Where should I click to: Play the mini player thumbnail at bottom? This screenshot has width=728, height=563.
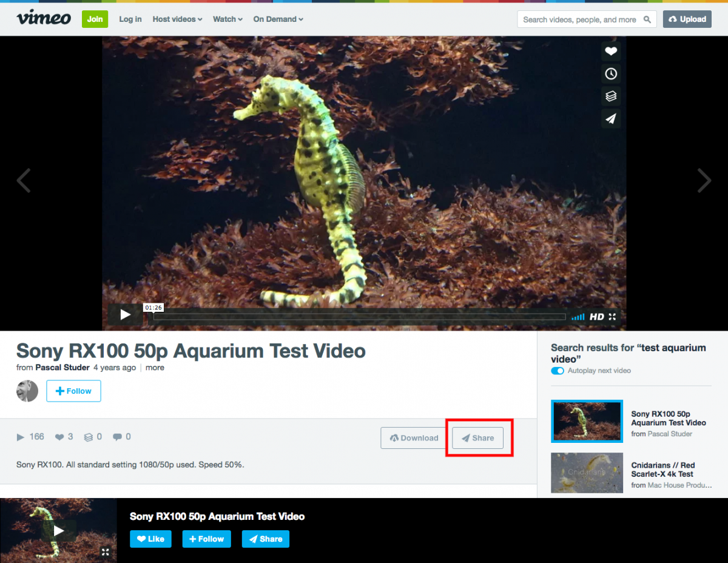click(x=58, y=531)
